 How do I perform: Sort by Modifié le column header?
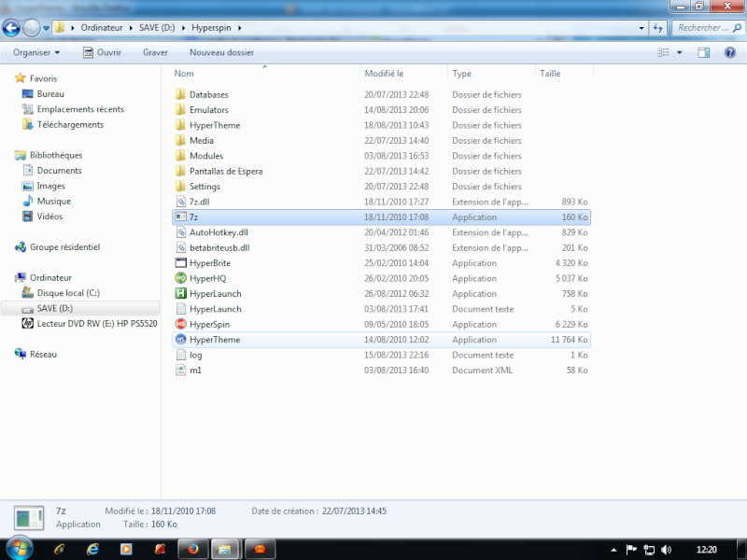pyautogui.click(x=403, y=74)
